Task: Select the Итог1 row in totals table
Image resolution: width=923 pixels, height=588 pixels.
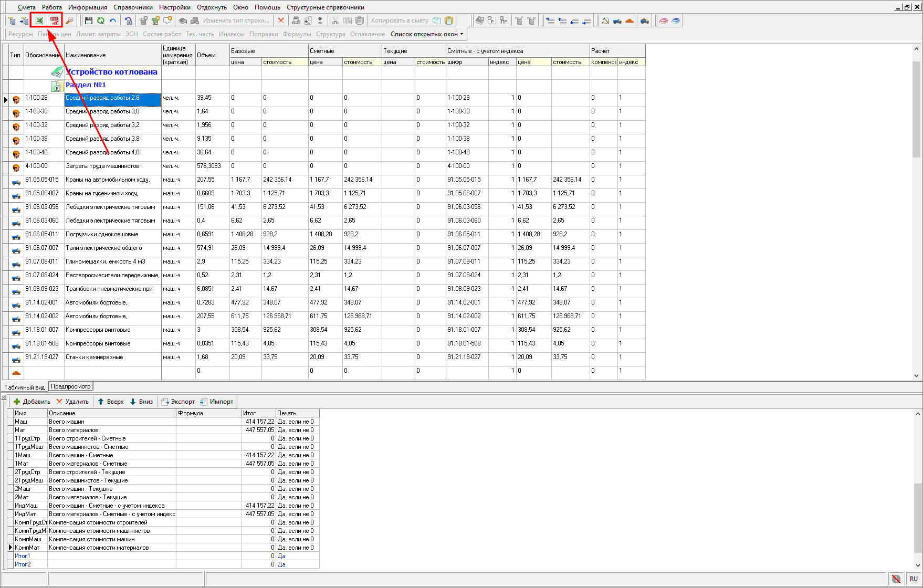Action: [23, 556]
